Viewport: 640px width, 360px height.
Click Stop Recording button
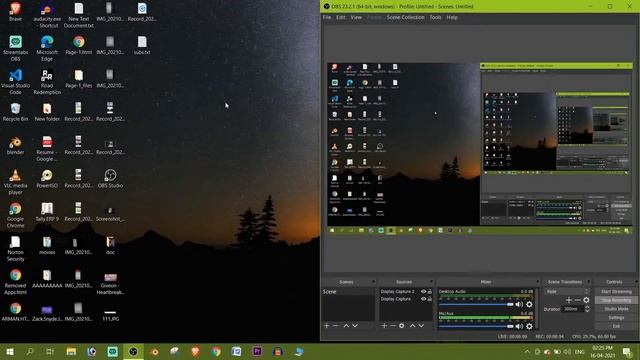[x=616, y=300]
